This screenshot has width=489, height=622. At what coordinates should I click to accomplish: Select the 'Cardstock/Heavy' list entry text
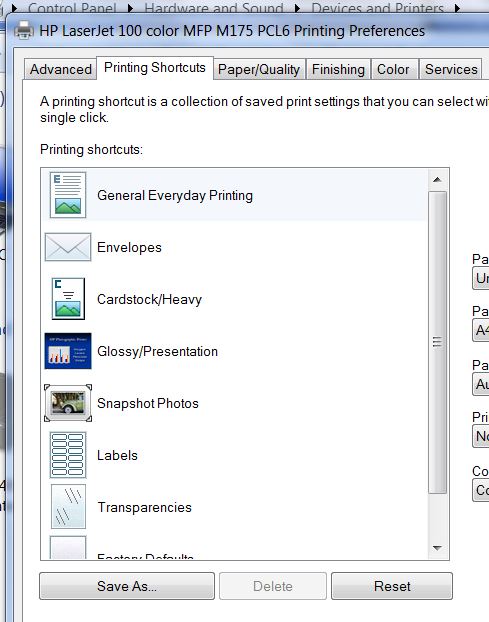tap(150, 299)
